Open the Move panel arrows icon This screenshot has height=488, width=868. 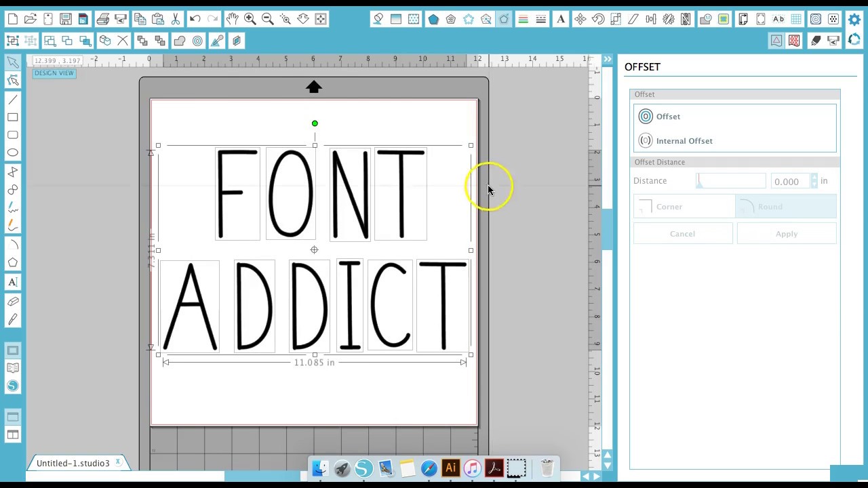[x=580, y=19]
